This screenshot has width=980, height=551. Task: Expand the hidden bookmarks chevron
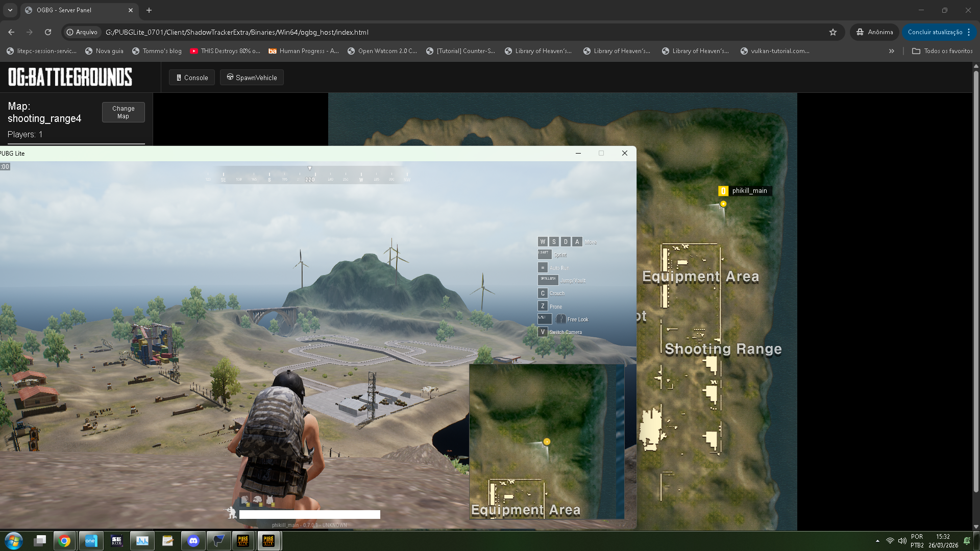tap(892, 51)
